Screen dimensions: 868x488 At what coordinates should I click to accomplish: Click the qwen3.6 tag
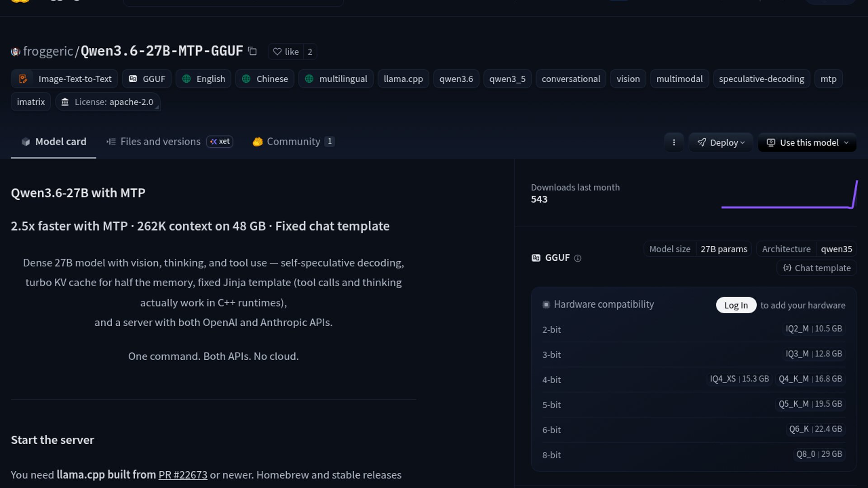pos(456,79)
